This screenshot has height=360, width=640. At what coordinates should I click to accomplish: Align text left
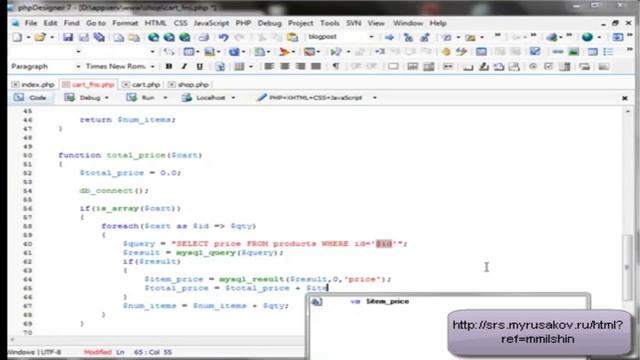(x=269, y=66)
